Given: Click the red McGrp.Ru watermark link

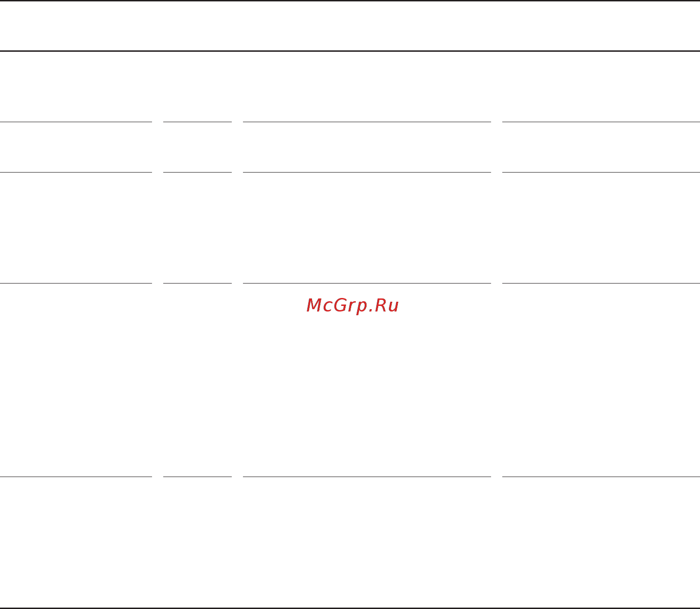Looking at the screenshot, I should (353, 305).
